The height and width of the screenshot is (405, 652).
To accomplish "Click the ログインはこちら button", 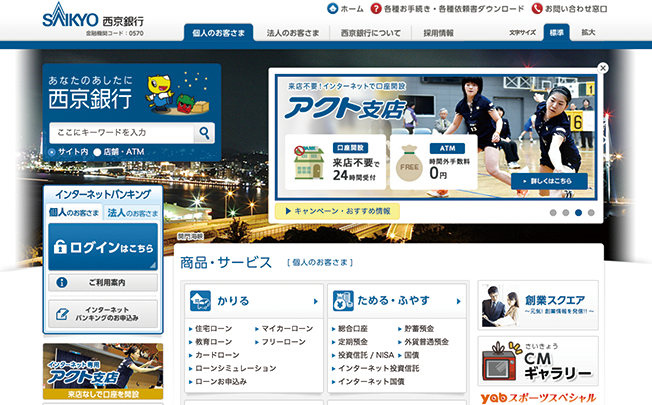I will pyautogui.click(x=103, y=247).
